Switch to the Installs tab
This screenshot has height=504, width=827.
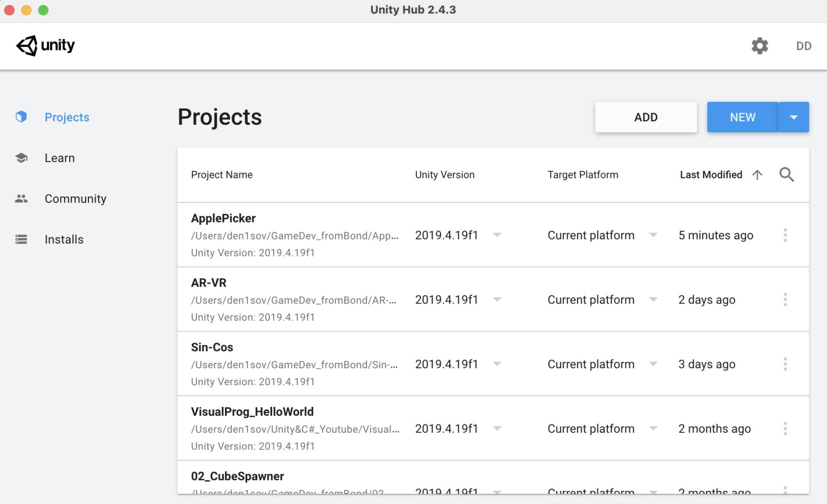64,239
